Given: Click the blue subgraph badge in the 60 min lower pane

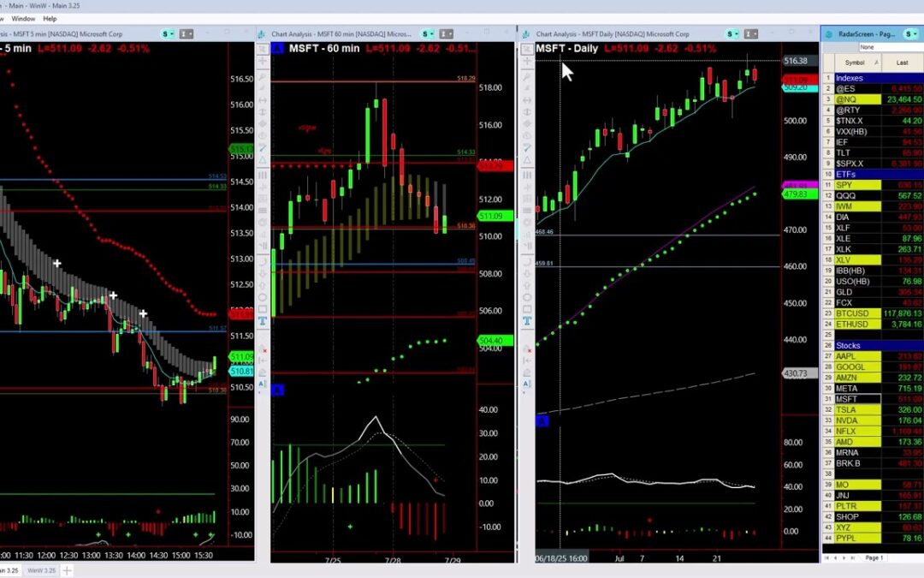Looking at the screenshot, I should [x=277, y=390].
